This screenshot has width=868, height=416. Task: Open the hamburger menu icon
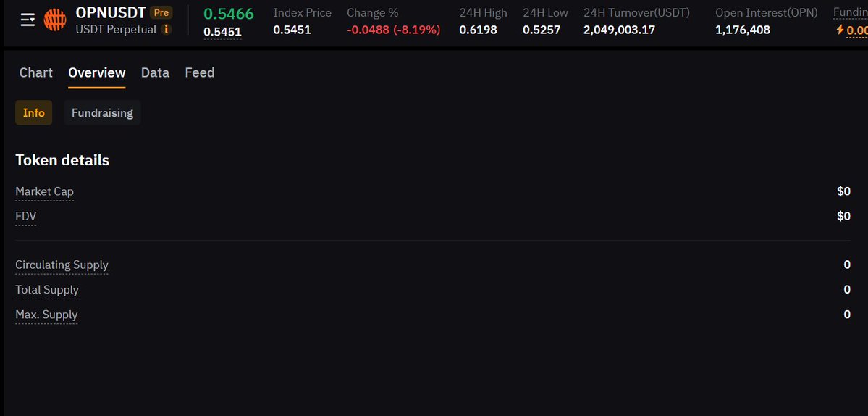[28, 20]
